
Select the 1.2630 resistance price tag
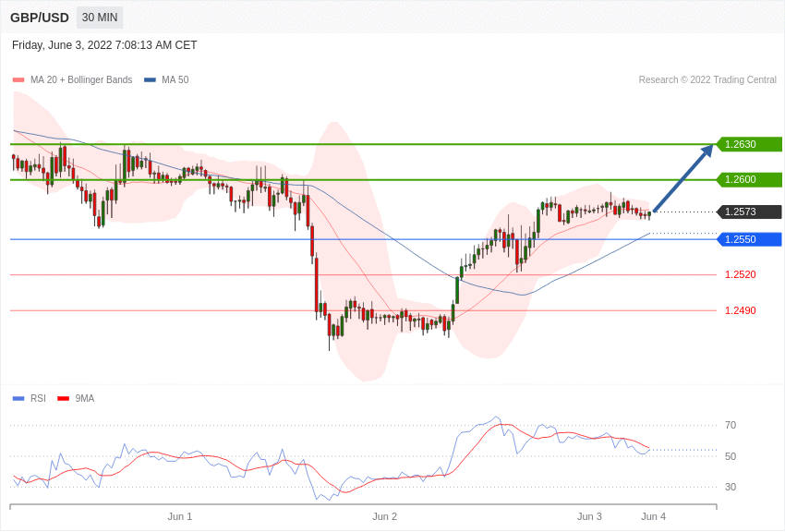point(750,144)
